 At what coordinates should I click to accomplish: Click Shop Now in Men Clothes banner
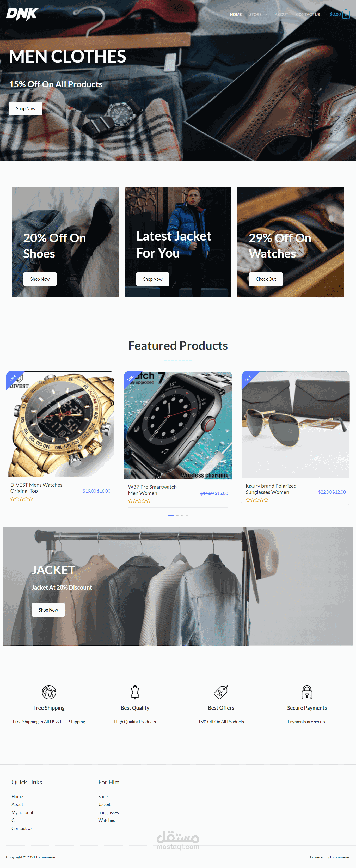26,109
